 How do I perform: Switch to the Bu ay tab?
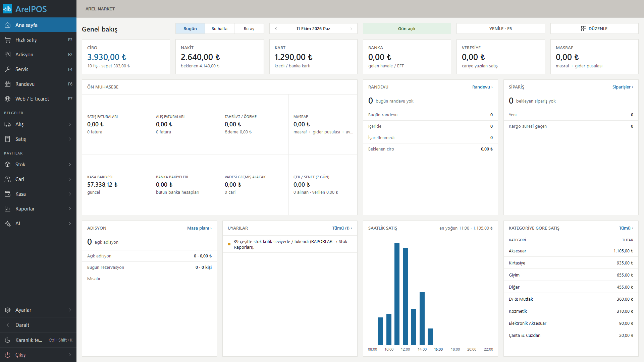249,28
